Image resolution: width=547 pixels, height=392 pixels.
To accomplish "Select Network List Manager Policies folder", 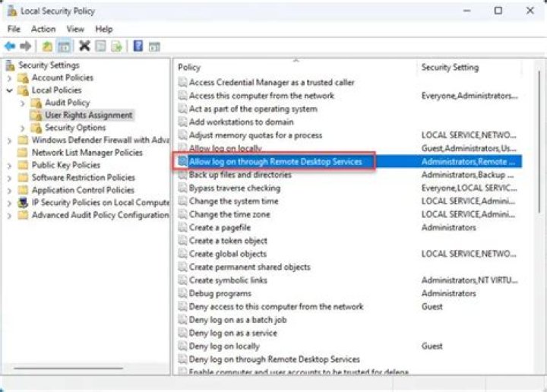I will pyautogui.click(x=87, y=153).
